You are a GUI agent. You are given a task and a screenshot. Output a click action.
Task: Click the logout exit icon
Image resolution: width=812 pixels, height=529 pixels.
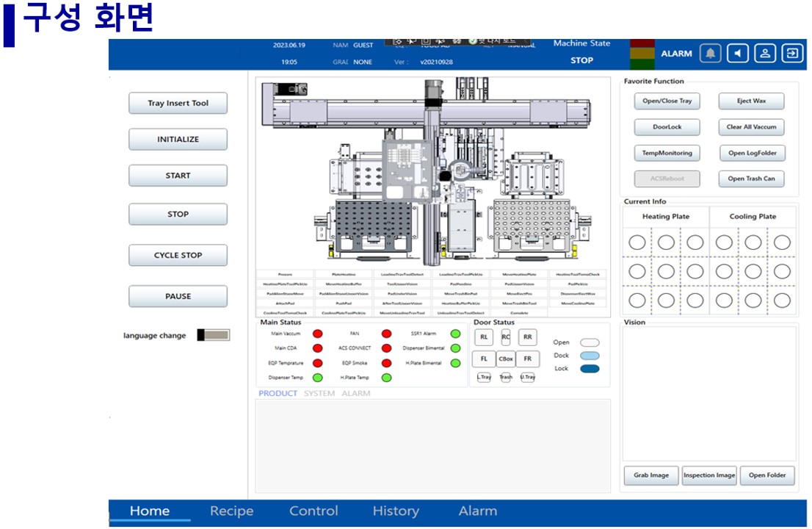pos(792,53)
